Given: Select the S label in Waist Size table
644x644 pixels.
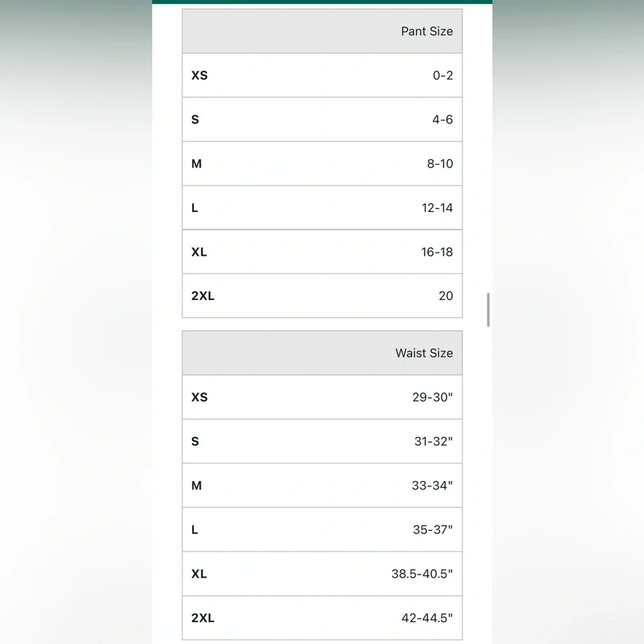Looking at the screenshot, I should point(195,441).
